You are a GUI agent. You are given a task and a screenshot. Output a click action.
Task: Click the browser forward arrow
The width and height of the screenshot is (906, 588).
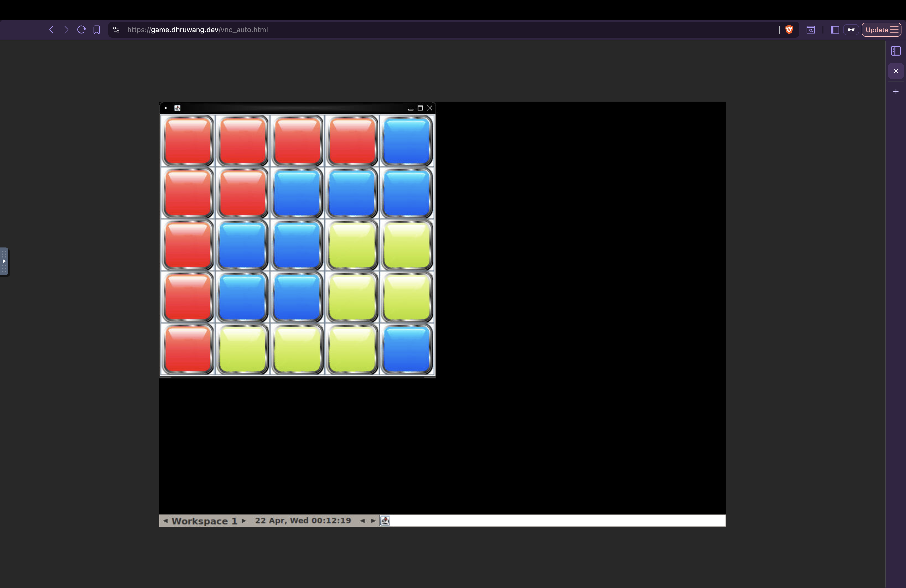(x=66, y=30)
